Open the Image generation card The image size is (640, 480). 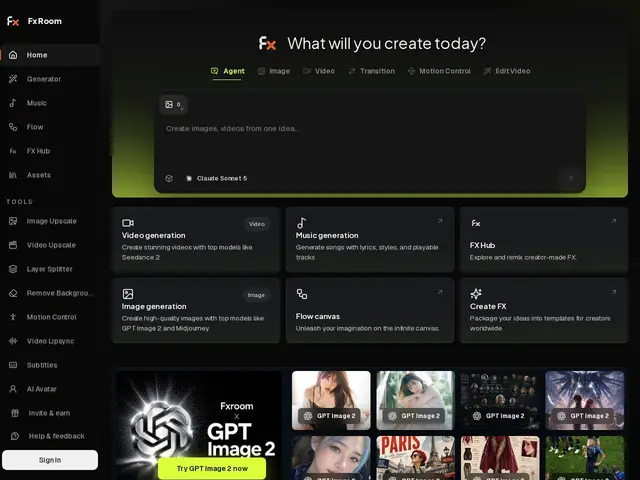196,311
